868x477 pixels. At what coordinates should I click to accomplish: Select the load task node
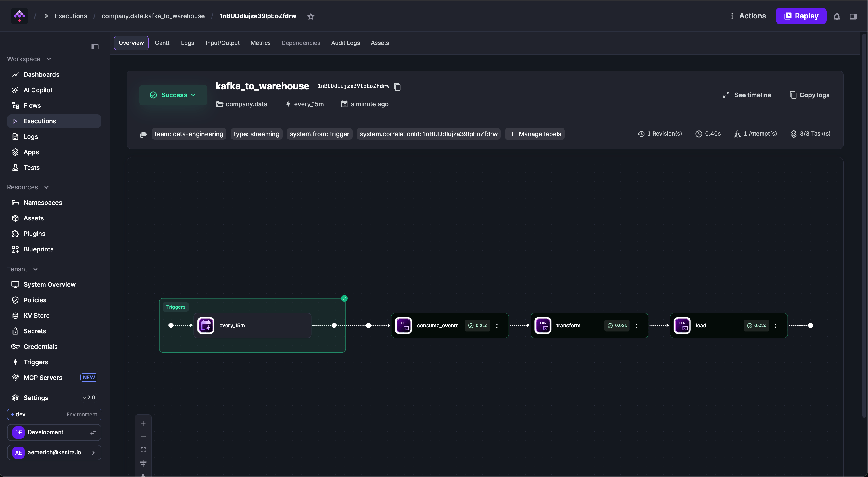pos(729,325)
